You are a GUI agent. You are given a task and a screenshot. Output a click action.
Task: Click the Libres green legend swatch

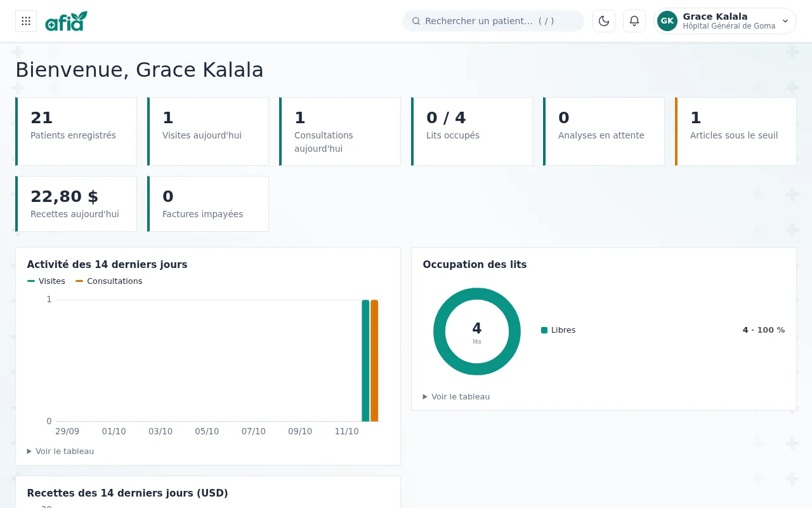click(x=544, y=330)
